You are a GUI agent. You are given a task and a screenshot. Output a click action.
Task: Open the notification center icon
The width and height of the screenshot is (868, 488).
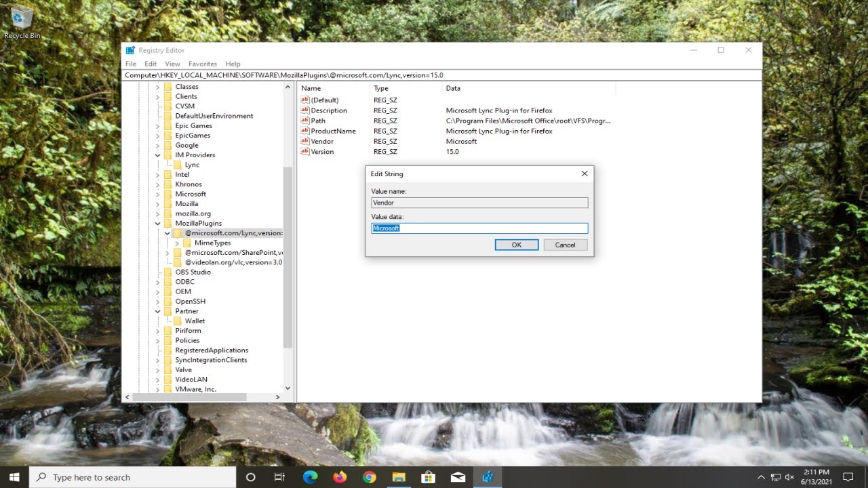click(847, 477)
